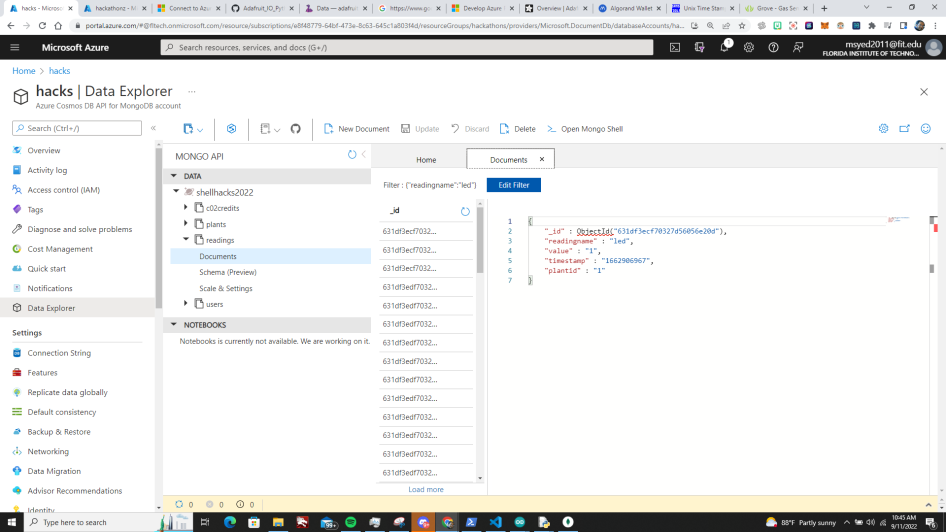Collapse the NOTEBOOKS section
This screenshot has width=946, height=532.
(x=174, y=325)
